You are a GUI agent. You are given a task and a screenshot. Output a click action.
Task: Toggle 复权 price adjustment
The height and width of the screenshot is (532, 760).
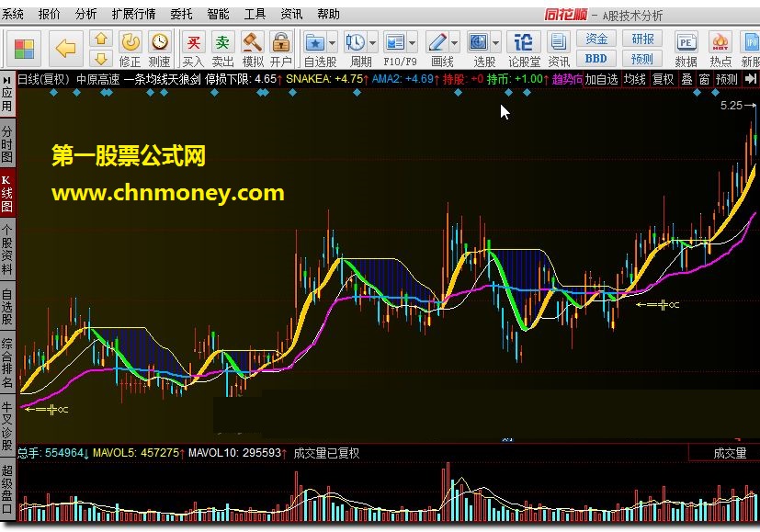[x=664, y=78]
